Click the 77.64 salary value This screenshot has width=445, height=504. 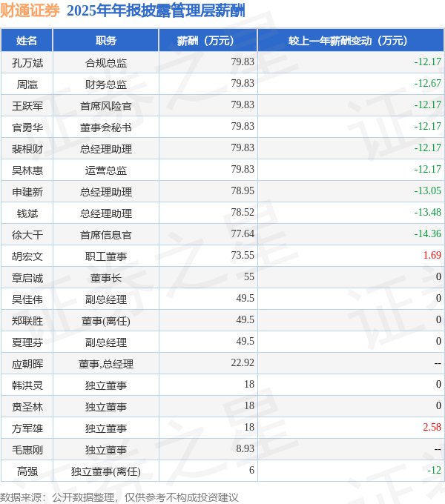243,233
